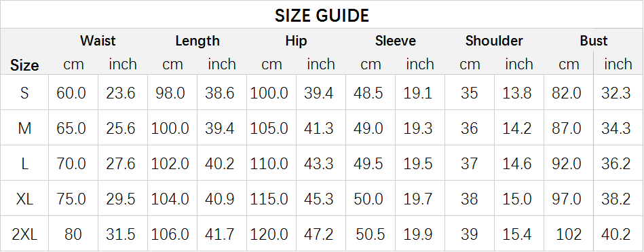644x252 pixels.
Task: Click the 110.0 hip cm cell
Action: point(271,163)
